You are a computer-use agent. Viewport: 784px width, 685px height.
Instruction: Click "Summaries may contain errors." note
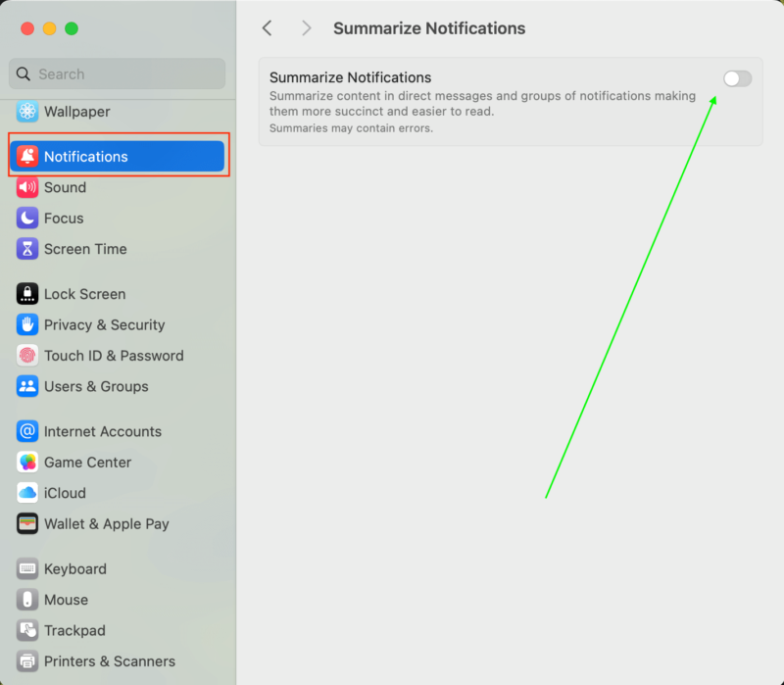pos(351,128)
